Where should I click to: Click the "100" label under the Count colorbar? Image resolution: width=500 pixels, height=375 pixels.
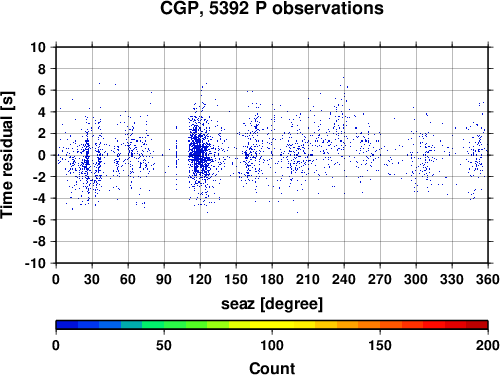click(x=272, y=345)
